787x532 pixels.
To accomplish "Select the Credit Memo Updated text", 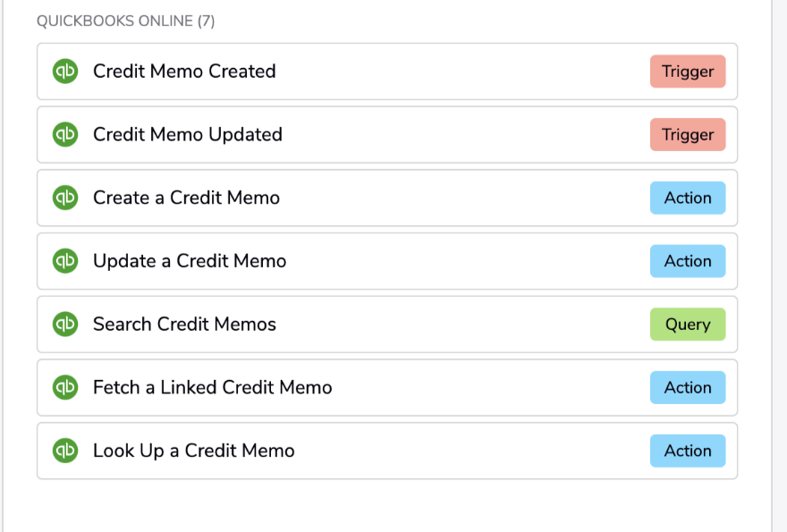I will click(188, 135).
